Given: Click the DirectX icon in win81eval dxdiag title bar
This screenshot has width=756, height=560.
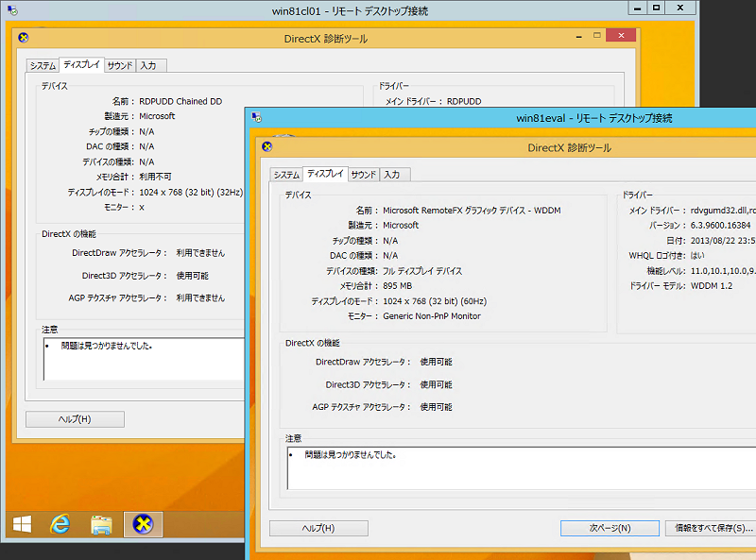Looking at the screenshot, I should (267, 146).
